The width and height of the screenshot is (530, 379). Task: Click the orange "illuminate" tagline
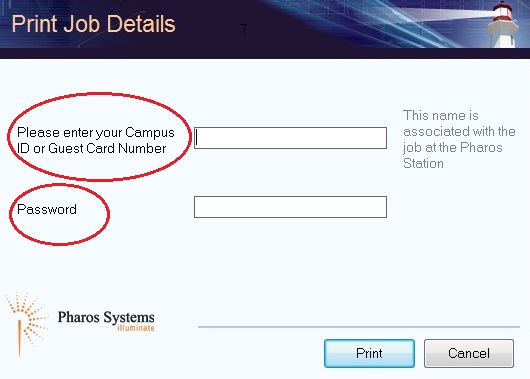point(136,328)
